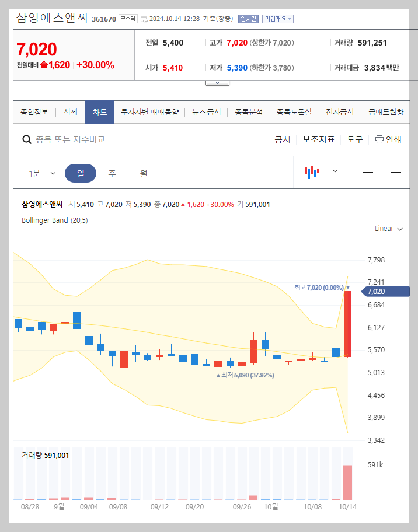Click the search magnifier icon
Image resolution: width=418 pixels, height=532 pixels.
(x=26, y=139)
